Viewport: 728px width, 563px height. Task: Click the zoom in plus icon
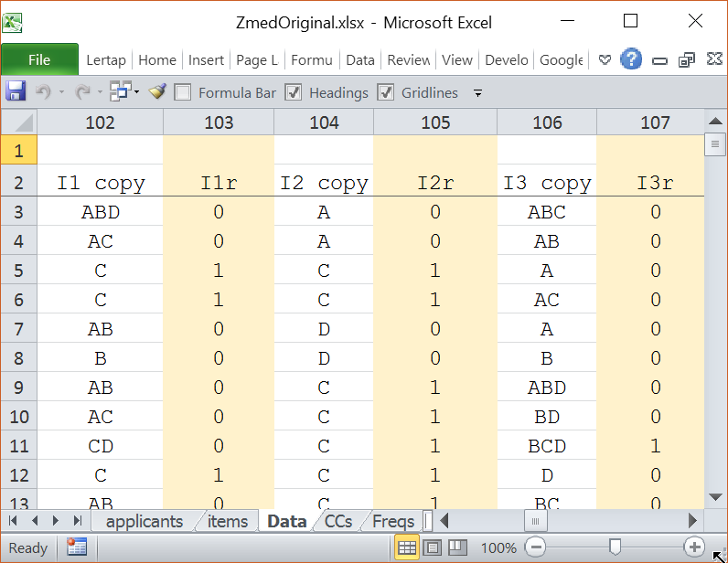click(694, 547)
